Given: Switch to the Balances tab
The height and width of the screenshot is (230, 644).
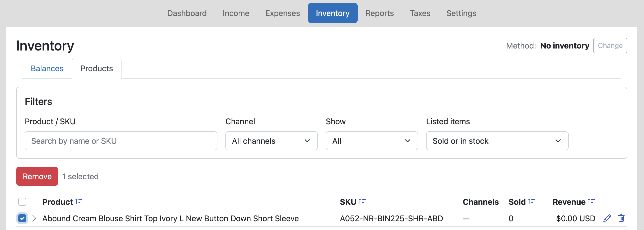Looking at the screenshot, I should 47,68.
